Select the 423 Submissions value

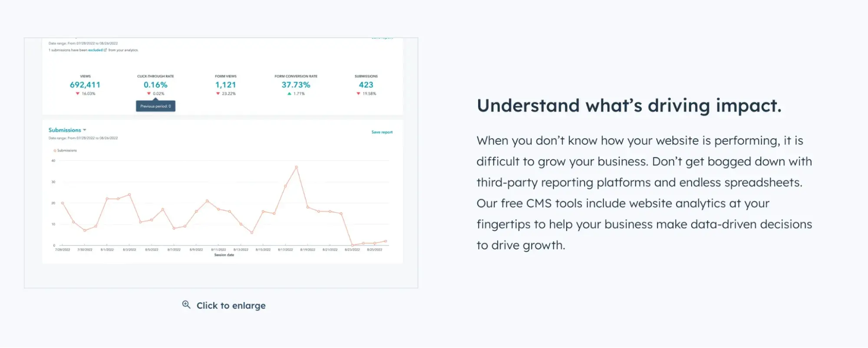pos(366,85)
